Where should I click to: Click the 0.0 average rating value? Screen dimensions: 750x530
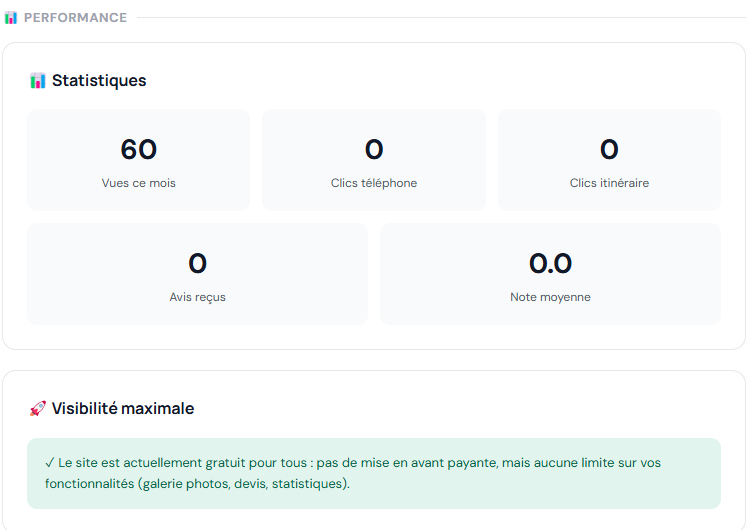click(551, 263)
